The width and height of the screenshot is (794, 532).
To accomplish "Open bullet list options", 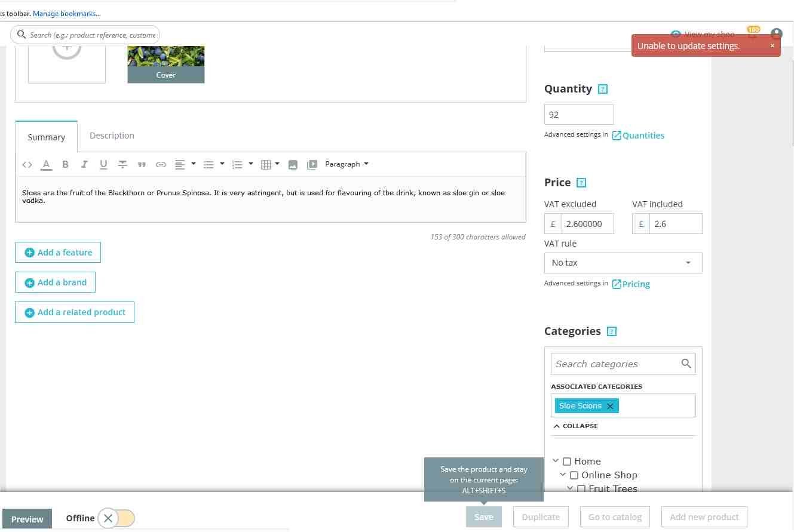I will [214, 165].
